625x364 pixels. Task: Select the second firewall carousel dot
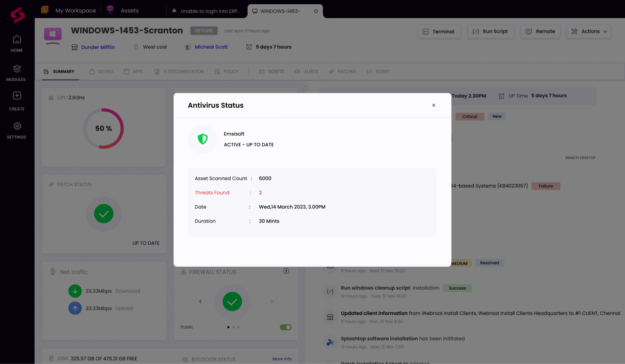point(233,327)
